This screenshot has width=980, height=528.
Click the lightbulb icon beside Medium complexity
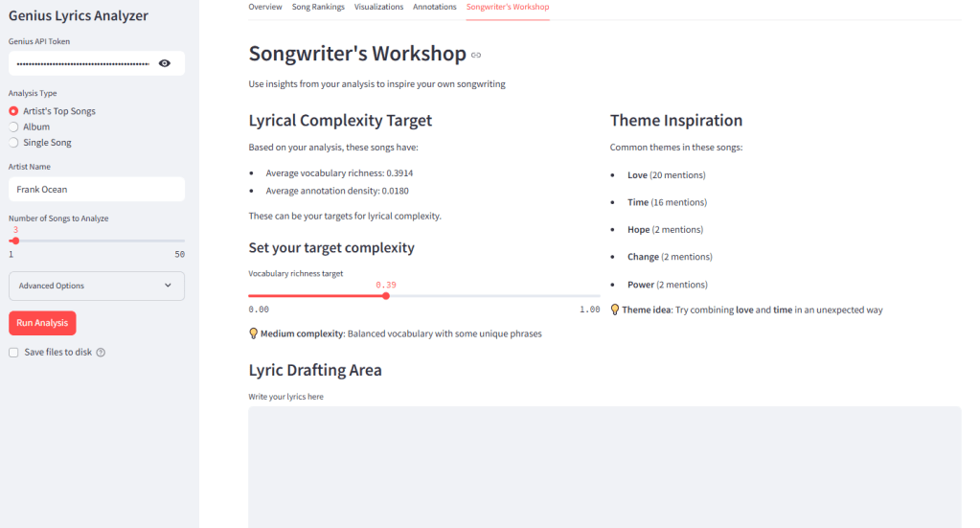(254, 333)
